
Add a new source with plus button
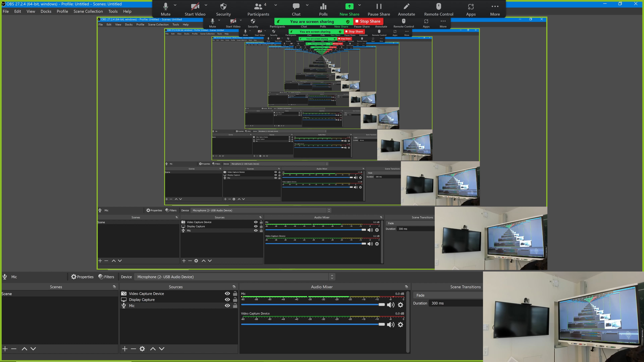125,349
